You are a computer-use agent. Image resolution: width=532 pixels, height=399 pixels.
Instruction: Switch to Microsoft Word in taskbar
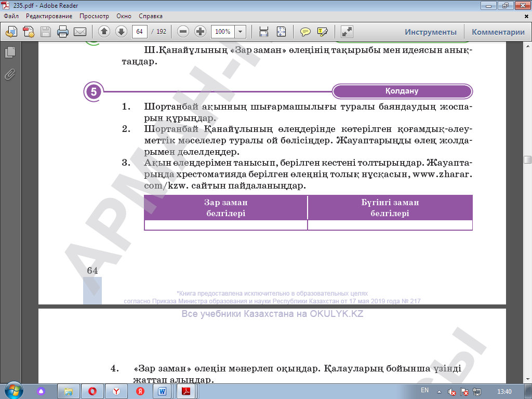point(163,392)
